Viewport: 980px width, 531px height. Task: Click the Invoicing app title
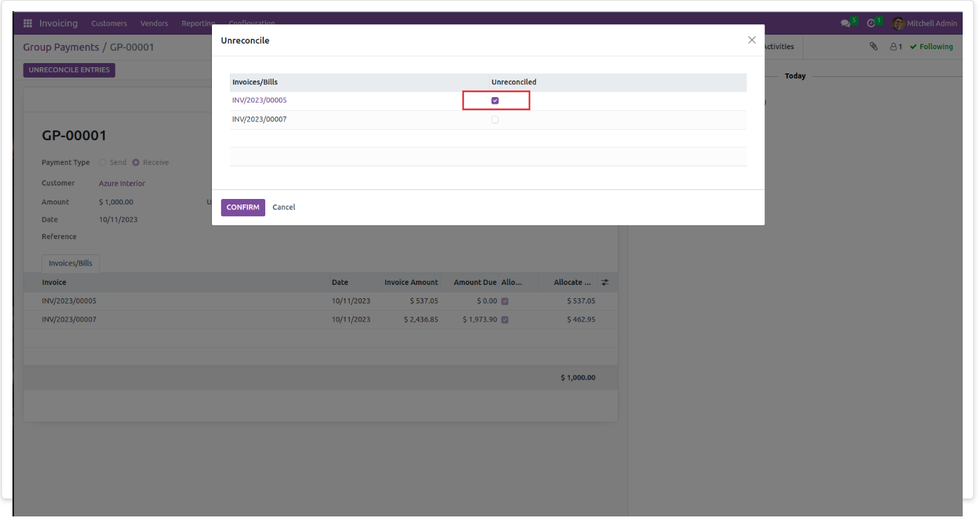click(58, 24)
